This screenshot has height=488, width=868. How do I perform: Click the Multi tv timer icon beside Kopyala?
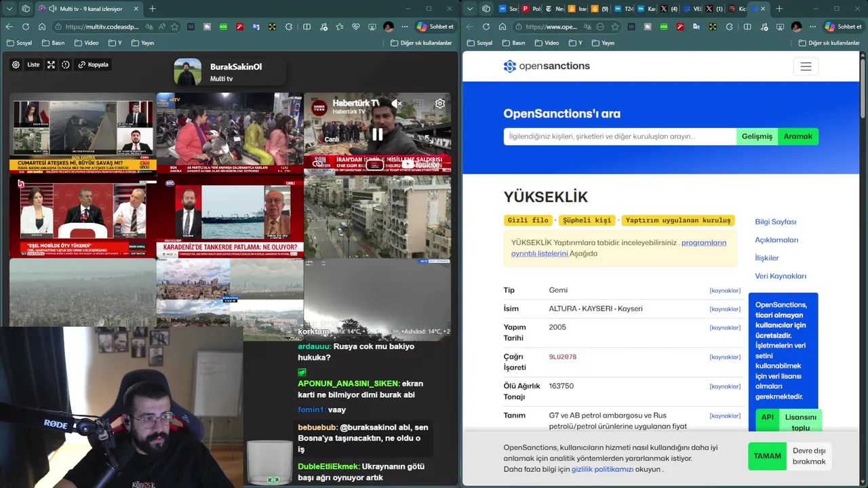pos(66,64)
